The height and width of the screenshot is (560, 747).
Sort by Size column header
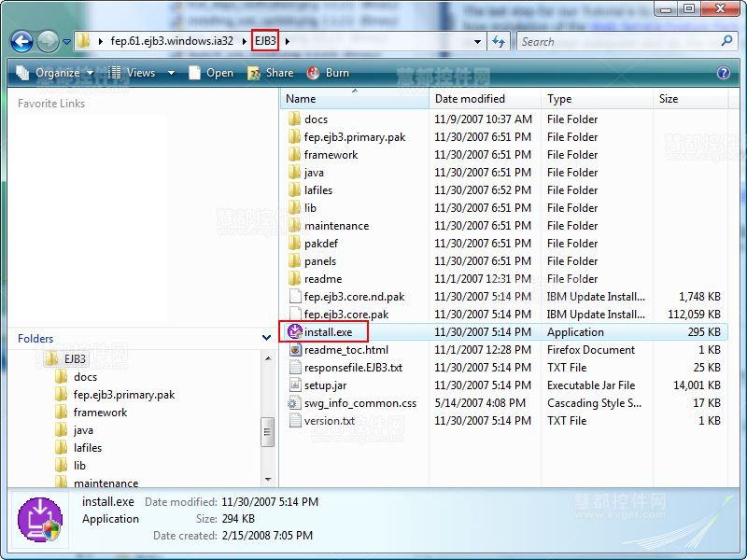[x=690, y=99]
